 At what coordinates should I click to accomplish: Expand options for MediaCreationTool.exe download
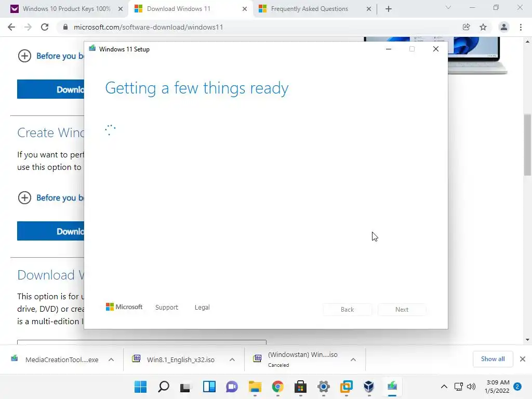pyautogui.click(x=111, y=360)
